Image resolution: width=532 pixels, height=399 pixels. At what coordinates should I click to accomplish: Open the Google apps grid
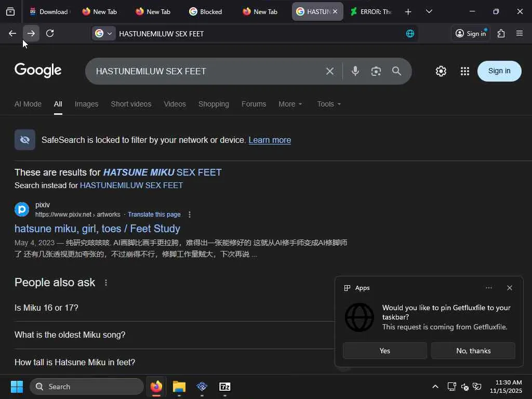coord(465,71)
